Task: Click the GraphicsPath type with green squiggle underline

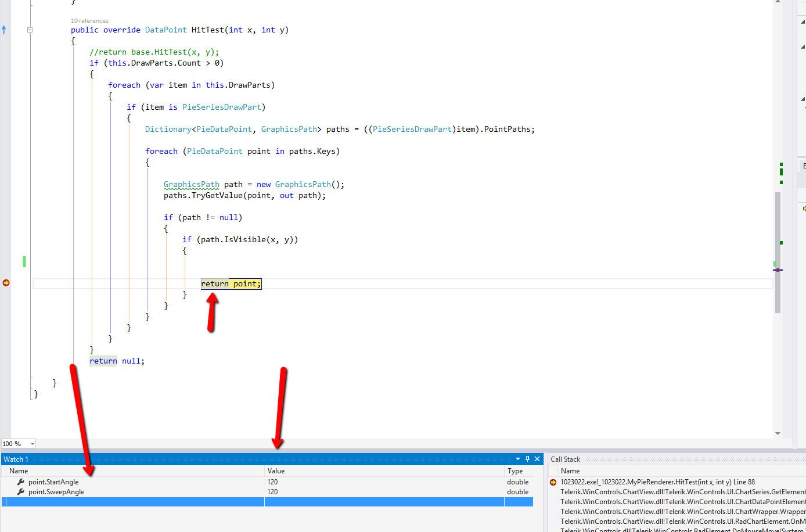Action: pos(192,185)
